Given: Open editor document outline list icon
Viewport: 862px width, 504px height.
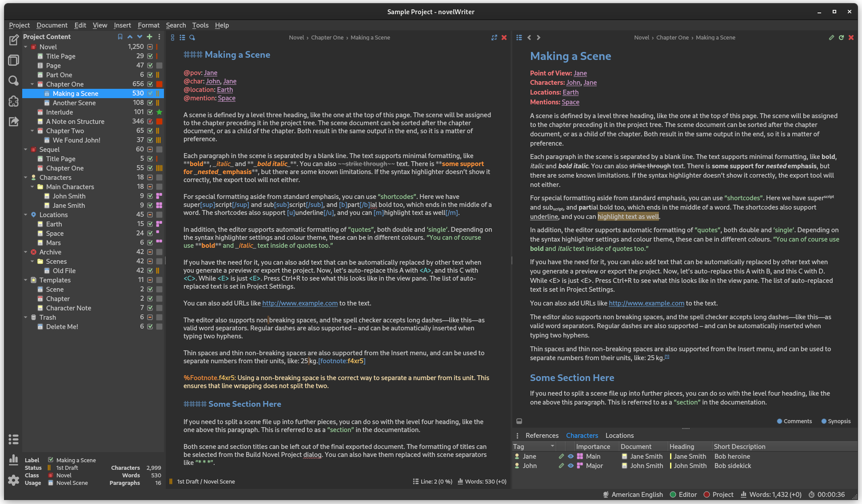Looking at the screenshot, I should click(x=182, y=38).
